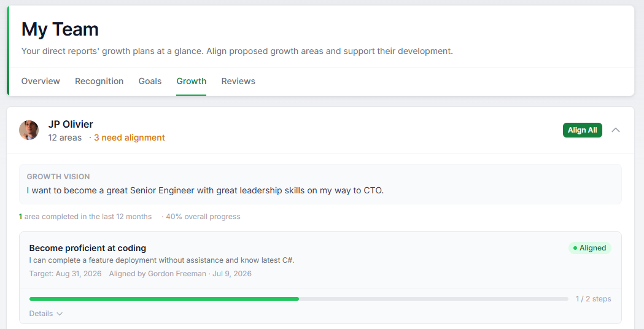Open the Recognition tab
This screenshot has width=644, height=329.
(99, 81)
